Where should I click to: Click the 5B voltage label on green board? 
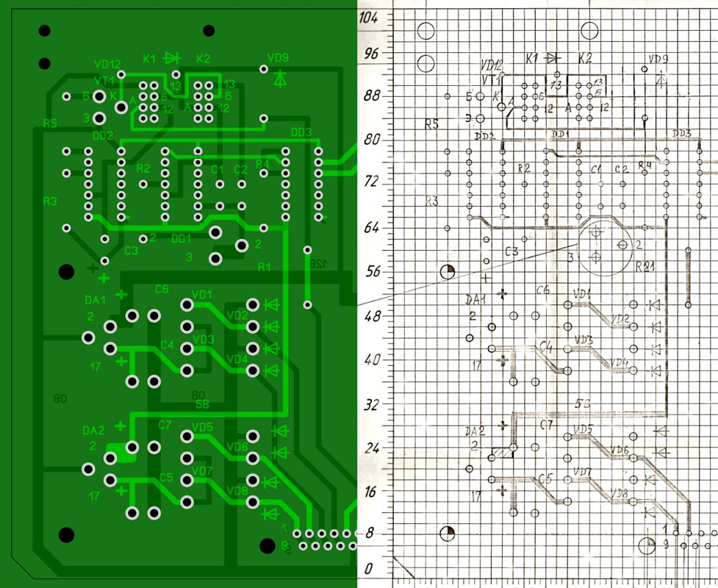click(x=203, y=404)
